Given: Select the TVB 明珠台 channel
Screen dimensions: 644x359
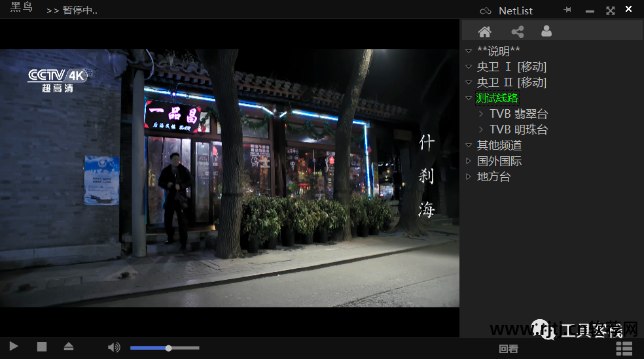Looking at the screenshot, I should pyautogui.click(x=518, y=129).
